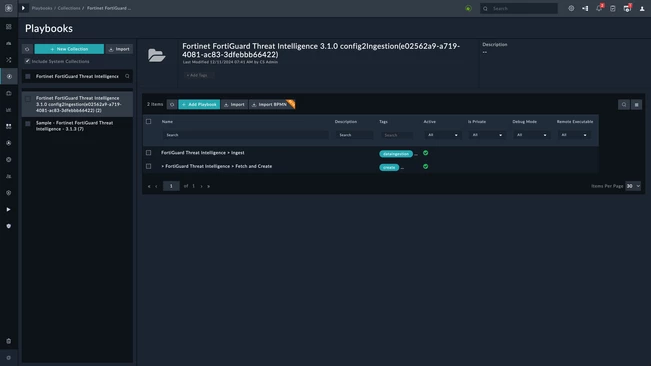Open the Playbooks gear icon in left sidebar
The height and width of the screenshot is (366, 651).
tap(9, 76)
